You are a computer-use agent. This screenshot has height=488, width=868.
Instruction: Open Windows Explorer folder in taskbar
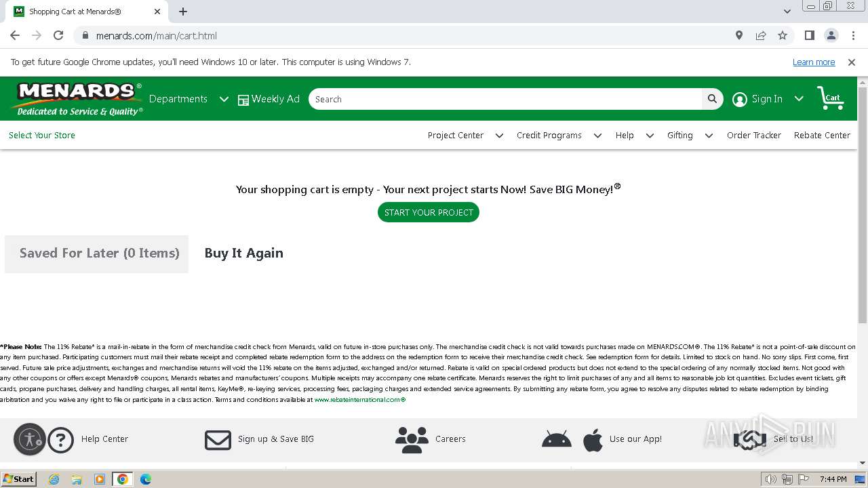(x=77, y=479)
